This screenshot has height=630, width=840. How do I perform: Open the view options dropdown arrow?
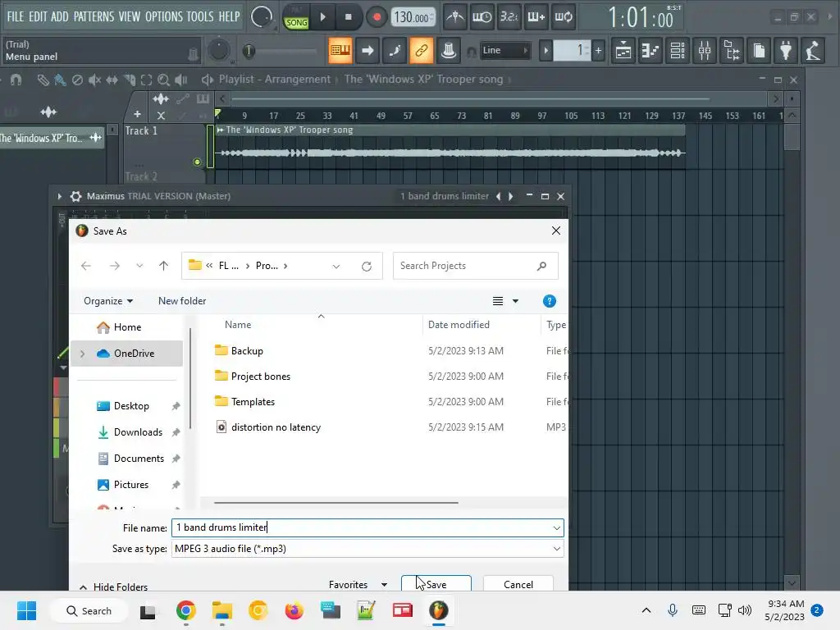point(515,301)
